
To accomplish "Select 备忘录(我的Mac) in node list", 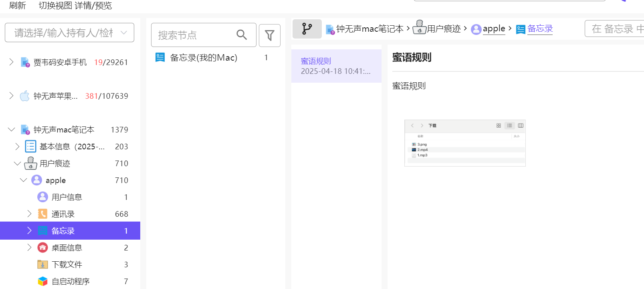I will coord(203,58).
